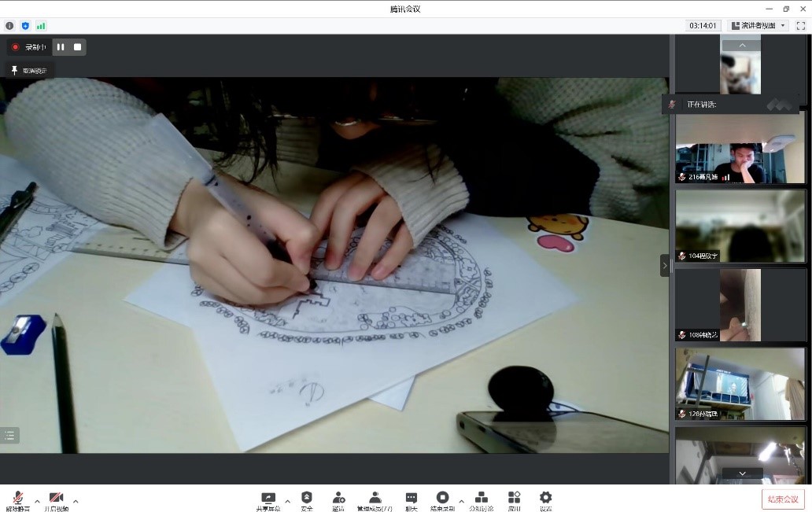The height and width of the screenshot is (512, 812).
Task: Open the speaker view layout dropdown
Action: point(758,25)
